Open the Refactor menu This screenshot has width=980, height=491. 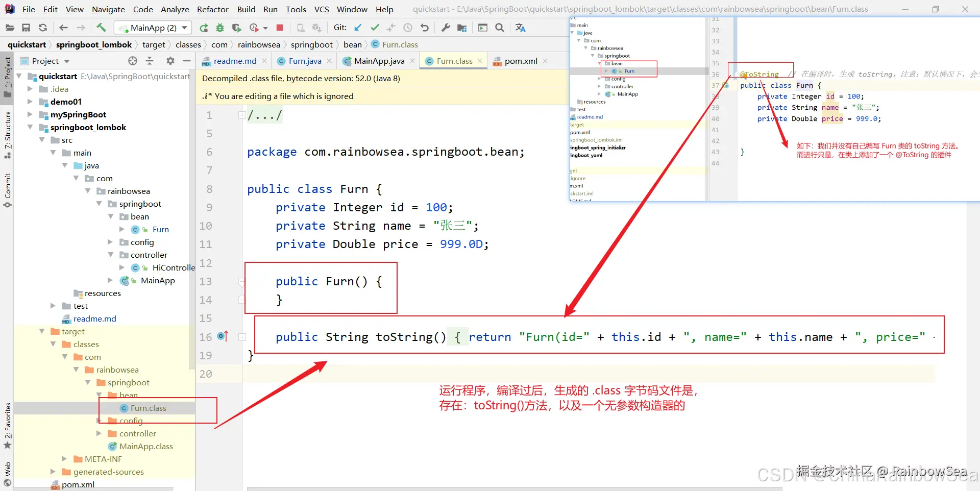click(212, 9)
